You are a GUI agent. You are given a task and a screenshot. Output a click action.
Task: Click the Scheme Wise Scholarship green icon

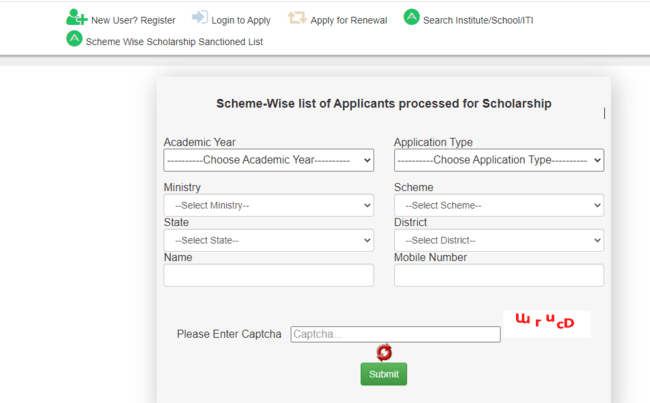(x=74, y=39)
